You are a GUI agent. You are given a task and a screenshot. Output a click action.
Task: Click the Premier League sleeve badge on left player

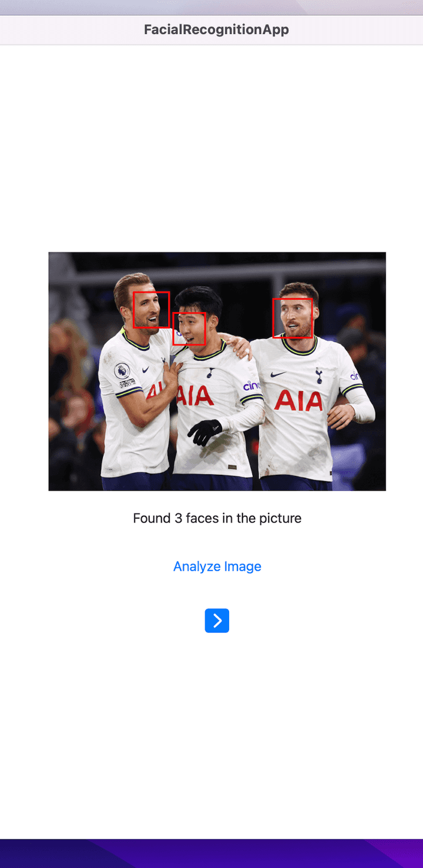pos(122,371)
